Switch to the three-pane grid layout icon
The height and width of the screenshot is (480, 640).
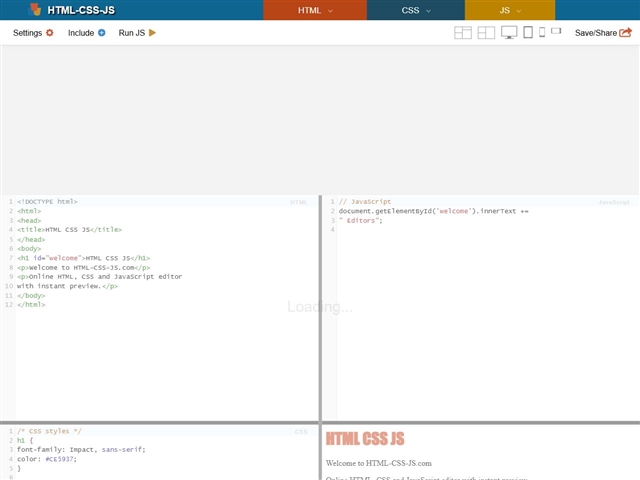click(x=463, y=33)
